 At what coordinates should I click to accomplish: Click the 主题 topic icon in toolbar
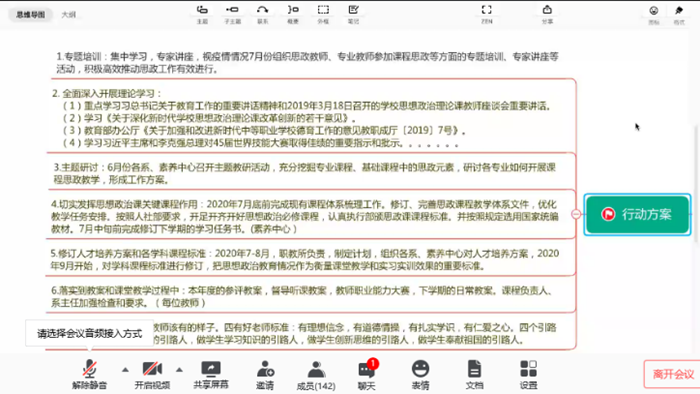click(x=202, y=14)
